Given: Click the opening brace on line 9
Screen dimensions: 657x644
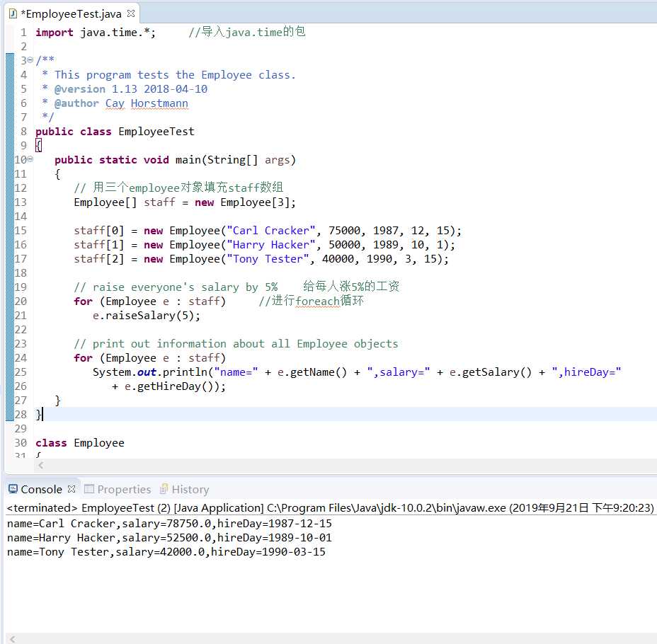Looking at the screenshot, I should [x=38, y=146].
